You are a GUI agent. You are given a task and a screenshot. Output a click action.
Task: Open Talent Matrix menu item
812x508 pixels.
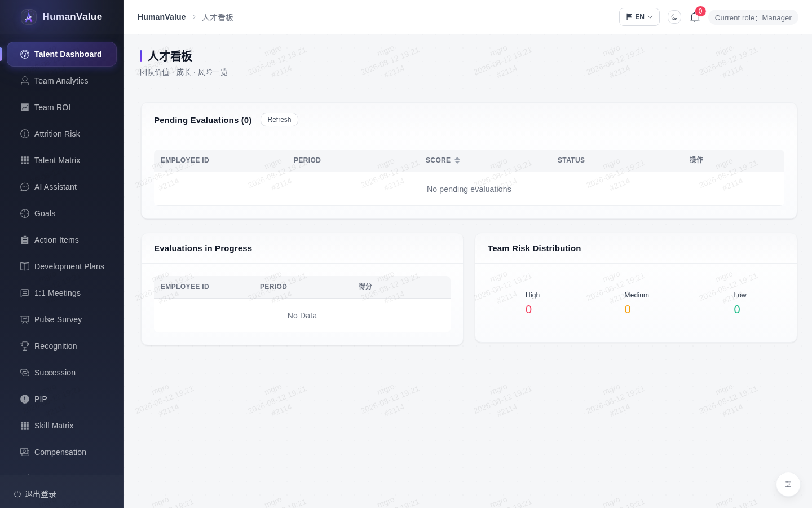tap(62, 160)
